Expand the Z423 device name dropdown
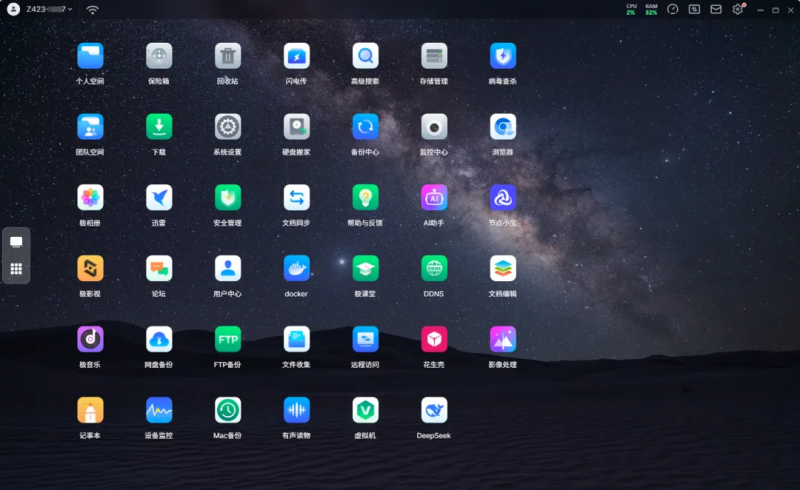 [49, 9]
